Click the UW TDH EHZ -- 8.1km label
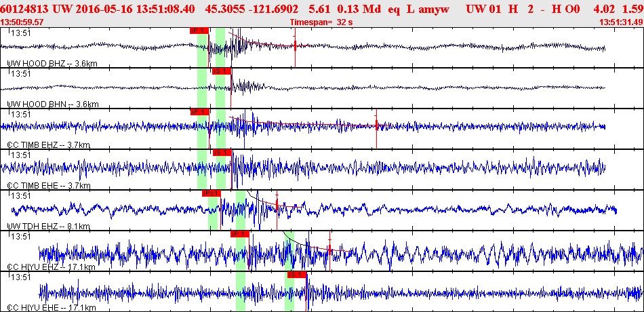The height and width of the screenshot is (312, 644). coord(48,226)
